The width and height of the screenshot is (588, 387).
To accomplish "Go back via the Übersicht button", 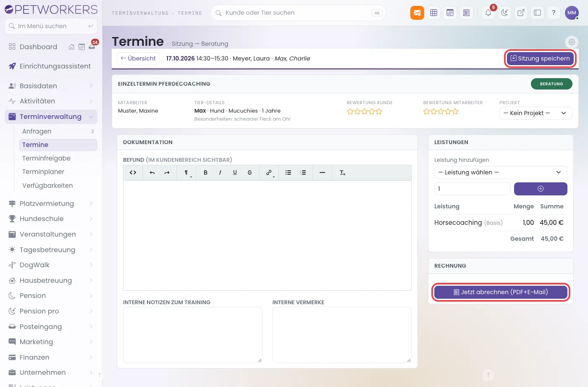I will [138, 58].
